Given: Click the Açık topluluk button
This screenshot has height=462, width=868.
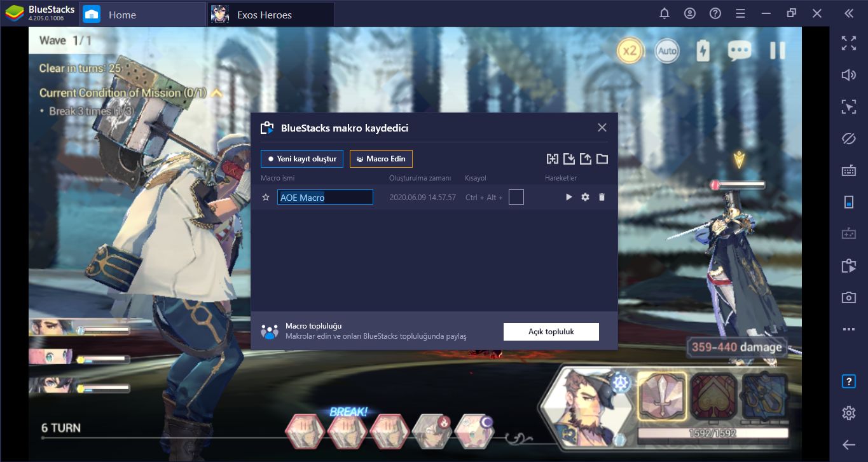Looking at the screenshot, I should [x=551, y=332].
